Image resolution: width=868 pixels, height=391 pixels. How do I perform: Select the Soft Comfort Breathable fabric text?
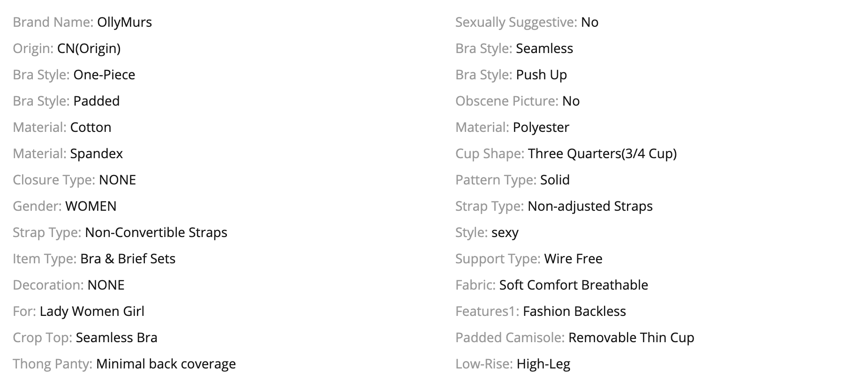[574, 285]
